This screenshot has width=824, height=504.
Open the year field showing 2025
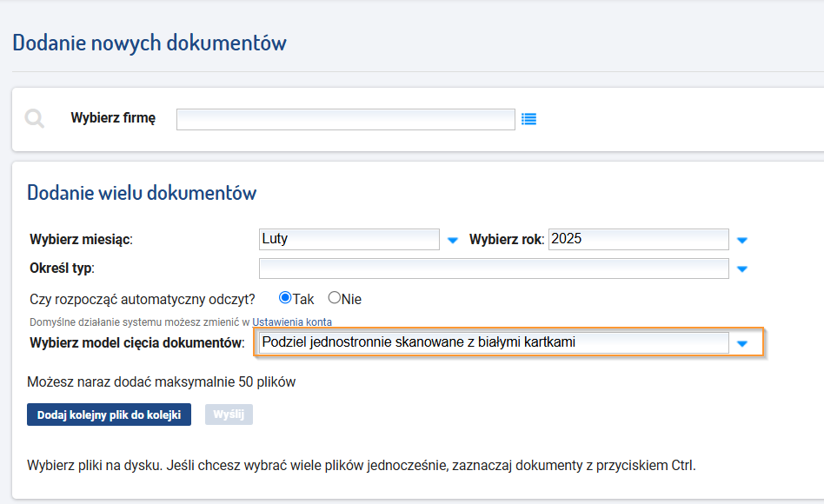639,239
